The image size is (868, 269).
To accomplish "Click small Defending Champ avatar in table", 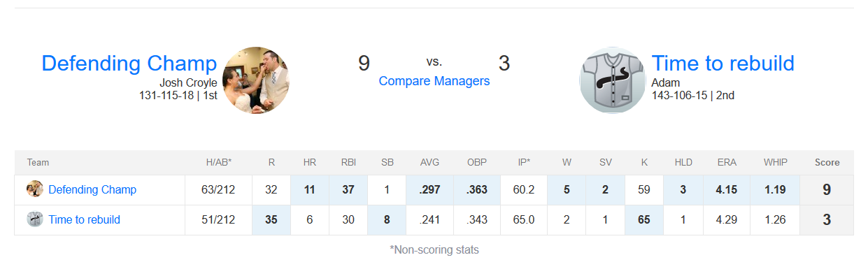I will [35, 189].
